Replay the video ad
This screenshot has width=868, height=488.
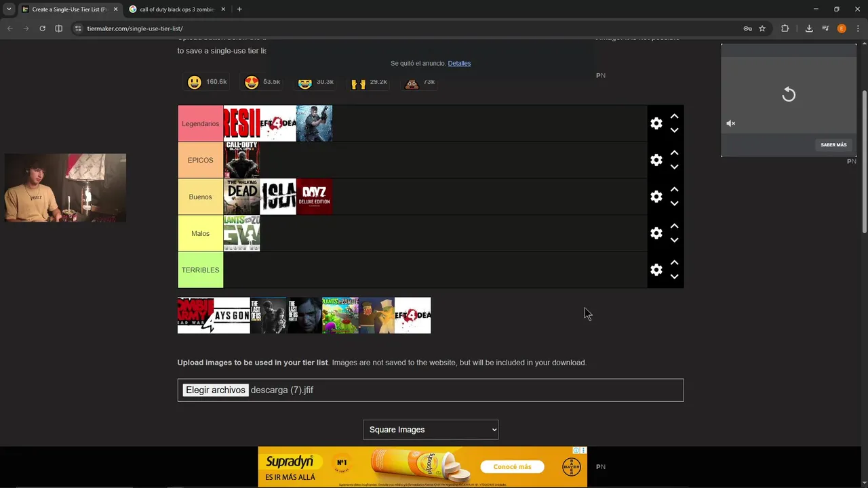[789, 94]
